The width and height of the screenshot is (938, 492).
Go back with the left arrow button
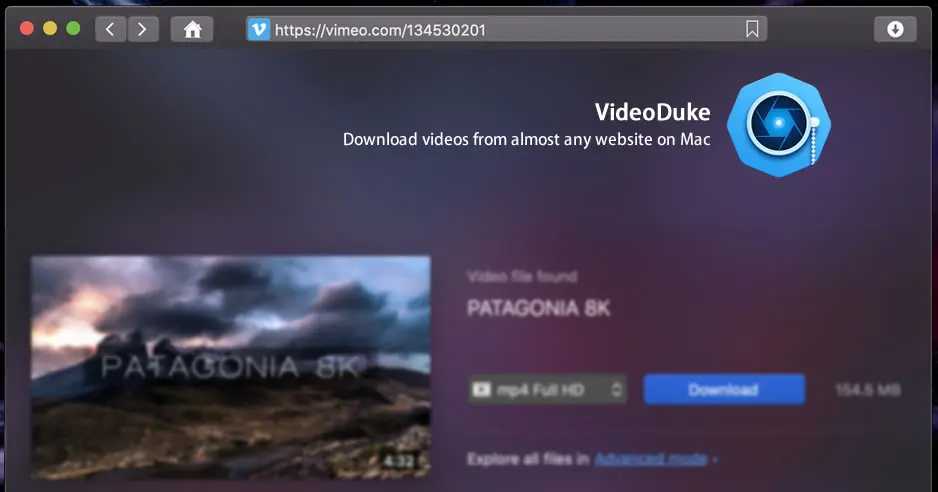(x=111, y=29)
